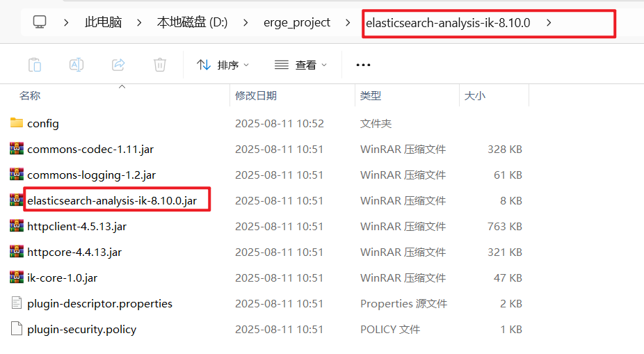Click the 2 KB size cell
Viewport: 644px width, 354px height.
pos(511,304)
